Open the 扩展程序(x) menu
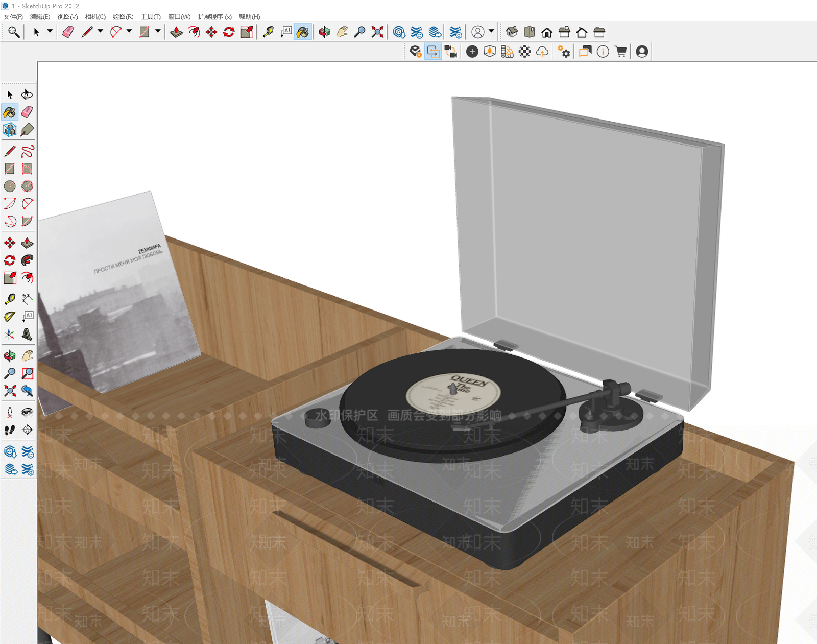 coord(215,17)
